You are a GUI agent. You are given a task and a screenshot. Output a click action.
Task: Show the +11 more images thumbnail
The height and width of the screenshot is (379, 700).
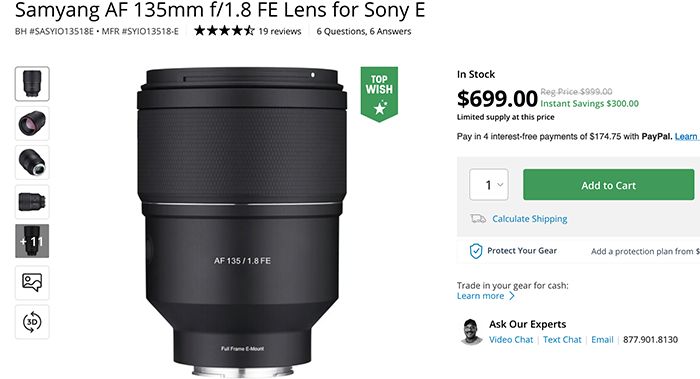pos(32,241)
